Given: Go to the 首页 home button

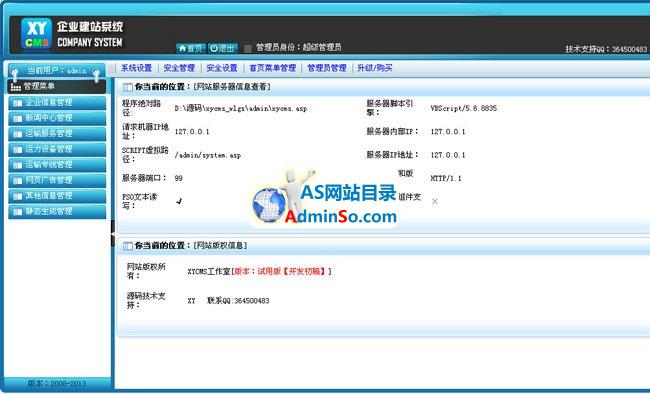Looking at the screenshot, I should (191, 48).
